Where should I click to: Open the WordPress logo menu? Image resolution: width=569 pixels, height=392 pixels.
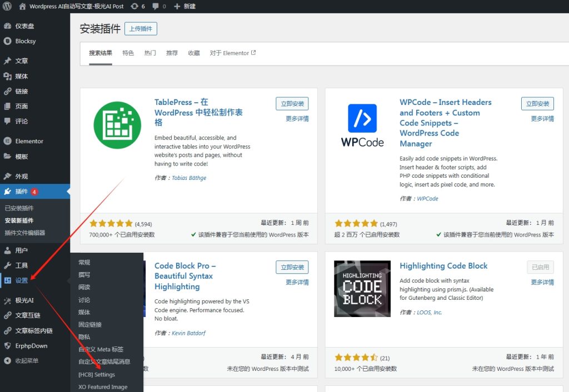tap(7, 6)
